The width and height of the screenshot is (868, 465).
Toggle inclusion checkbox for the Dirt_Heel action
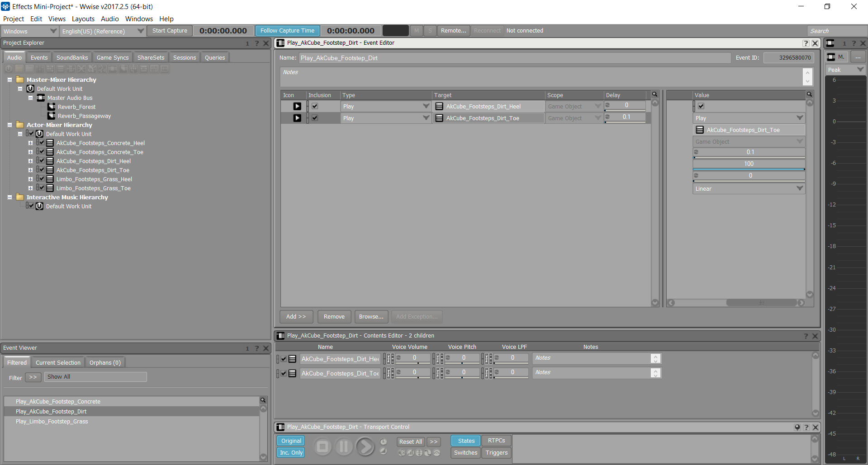[x=315, y=106]
